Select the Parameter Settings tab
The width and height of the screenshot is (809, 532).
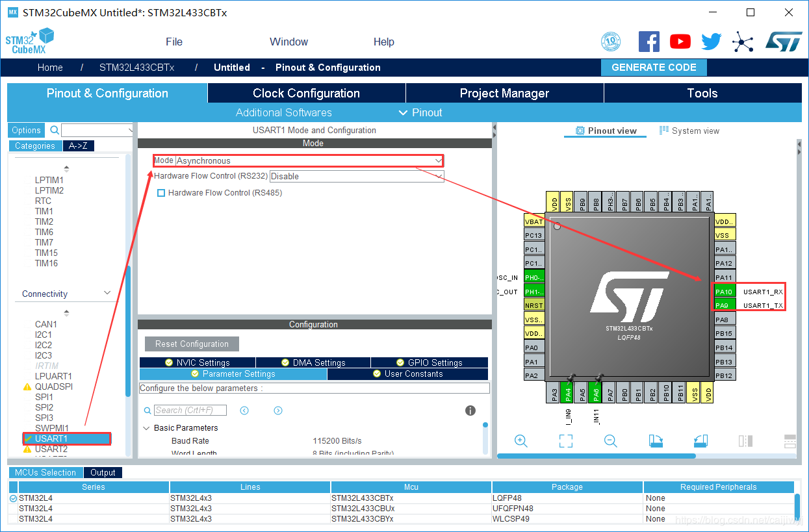(233, 374)
